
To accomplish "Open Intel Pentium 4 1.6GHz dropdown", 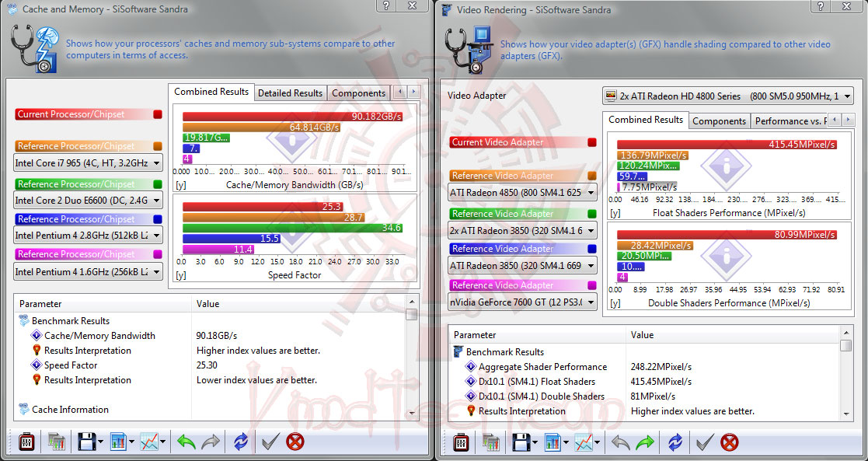I will [x=88, y=271].
